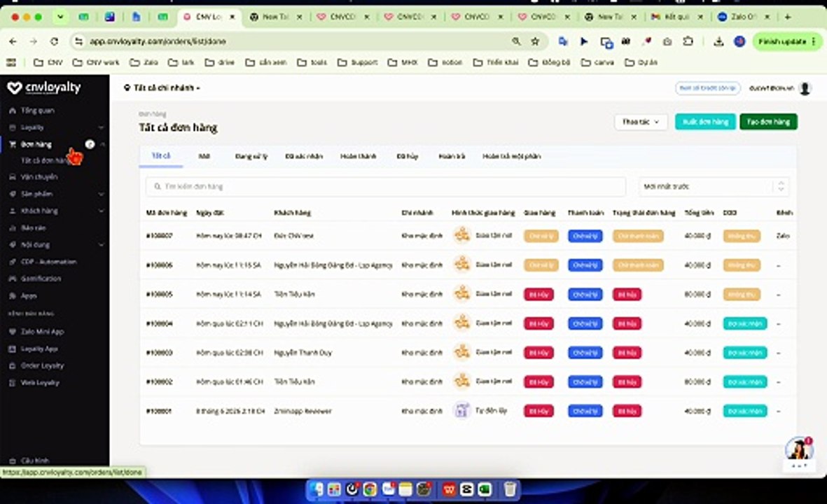
Task: Collapse the Đơn hàng sidebar menu
Action: pos(103,144)
